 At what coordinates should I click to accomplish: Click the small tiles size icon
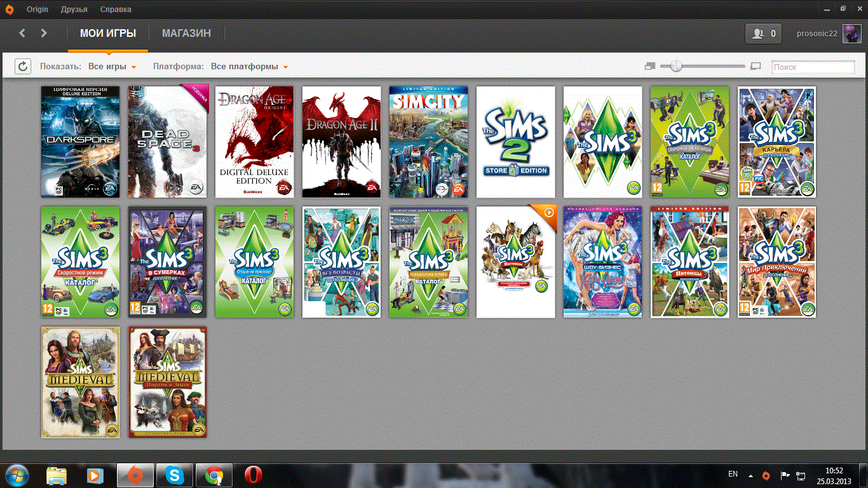[x=649, y=66]
